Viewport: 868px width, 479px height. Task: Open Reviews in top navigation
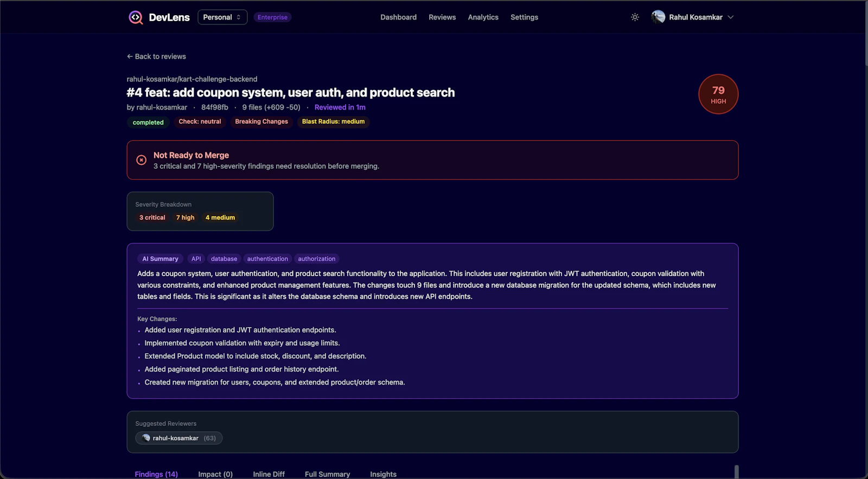pos(442,17)
